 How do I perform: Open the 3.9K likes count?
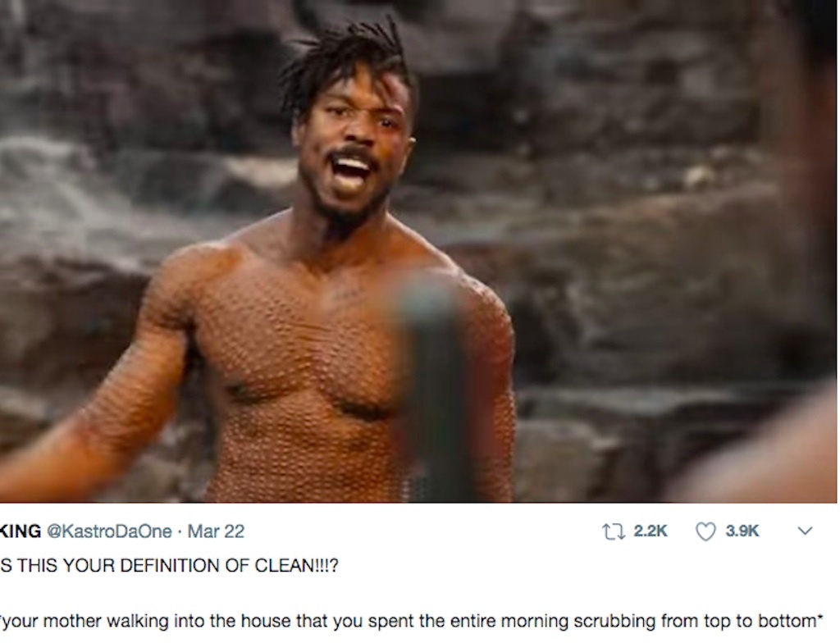742,531
